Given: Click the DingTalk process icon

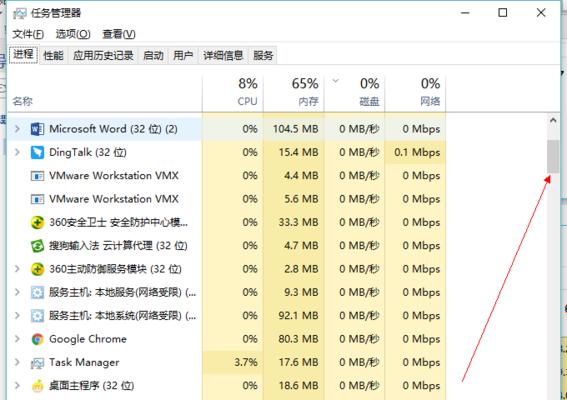Looking at the screenshot, I should 37,152.
